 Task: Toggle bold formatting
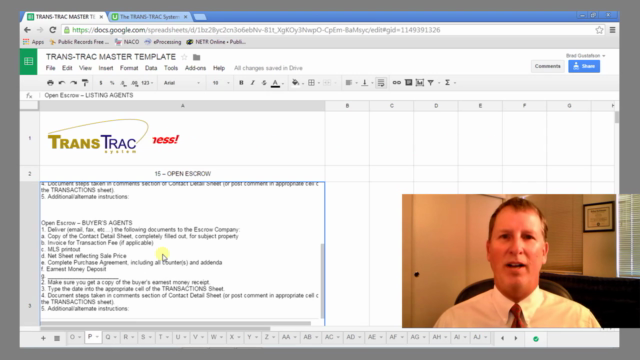pos(241,83)
